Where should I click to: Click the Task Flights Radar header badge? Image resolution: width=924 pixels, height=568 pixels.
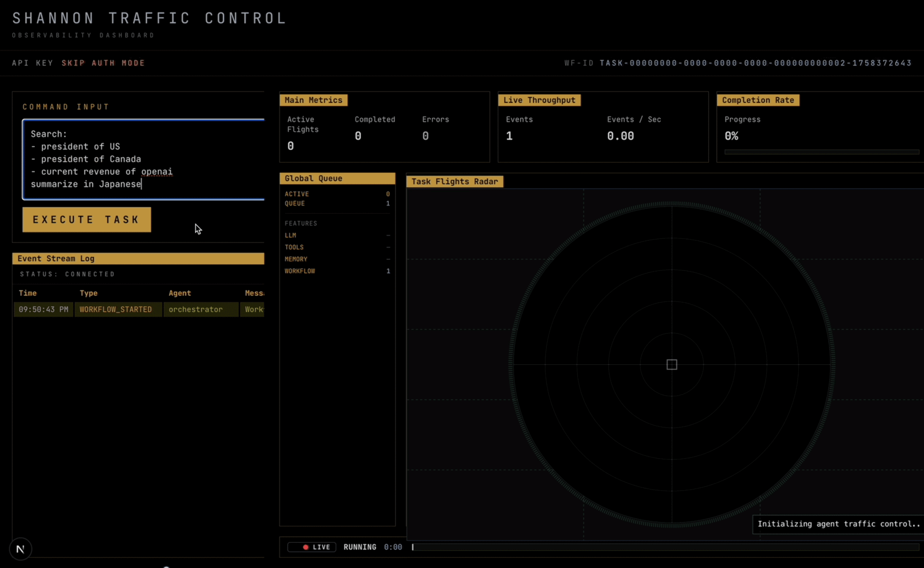pyautogui.click(x=455, y=182)
